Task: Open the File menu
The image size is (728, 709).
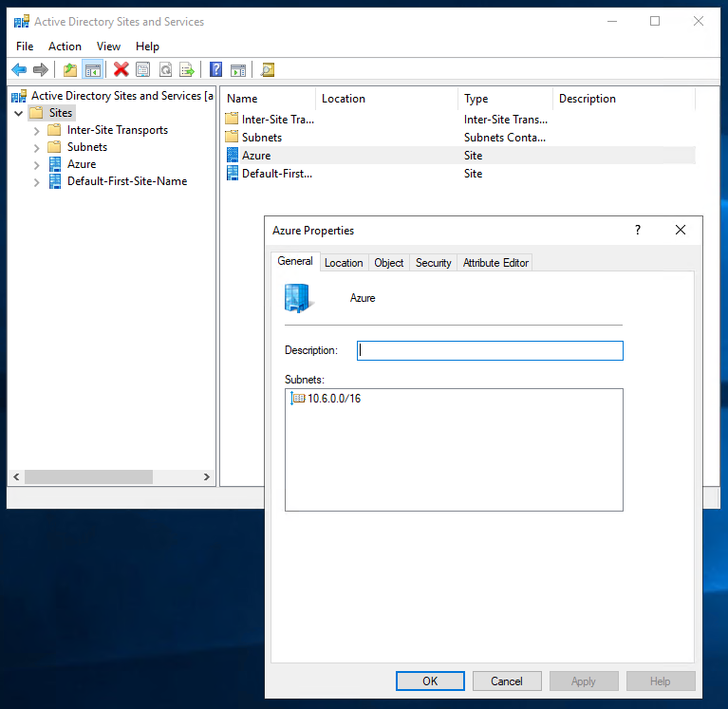Action: 25,47
